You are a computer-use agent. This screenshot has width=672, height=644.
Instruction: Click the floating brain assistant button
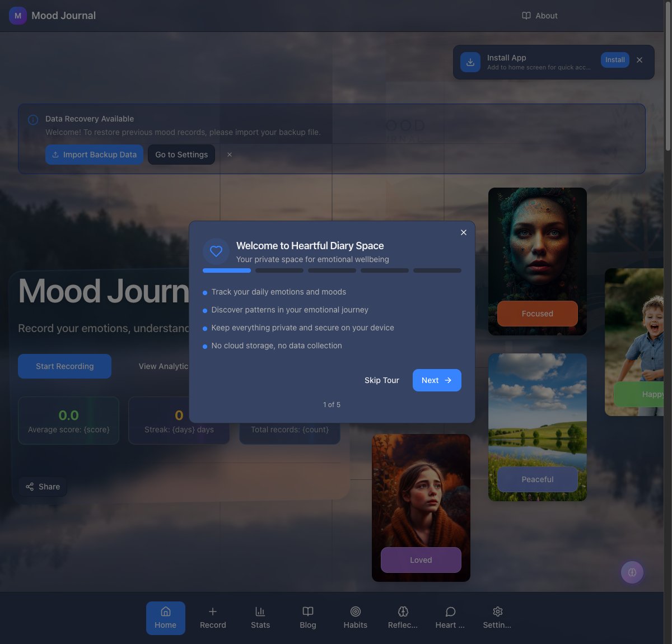pyautogui.click(x=632, y=572)
